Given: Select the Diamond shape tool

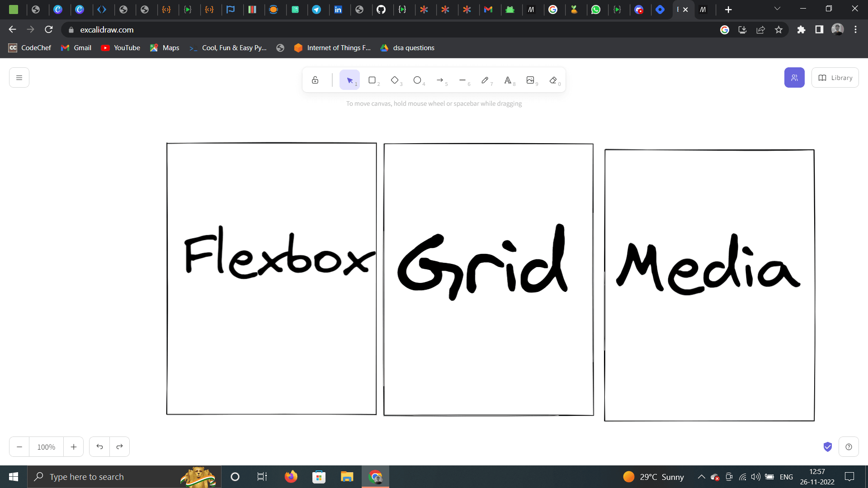Looking at the screenshot, I should click(395, 80).
